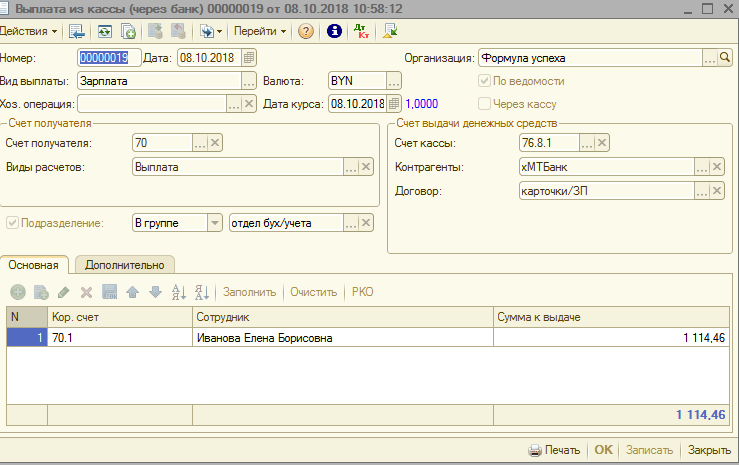Clear the Контрагенты field with X
The height and width of the screenshot is (465, 739).
[717, 166]
